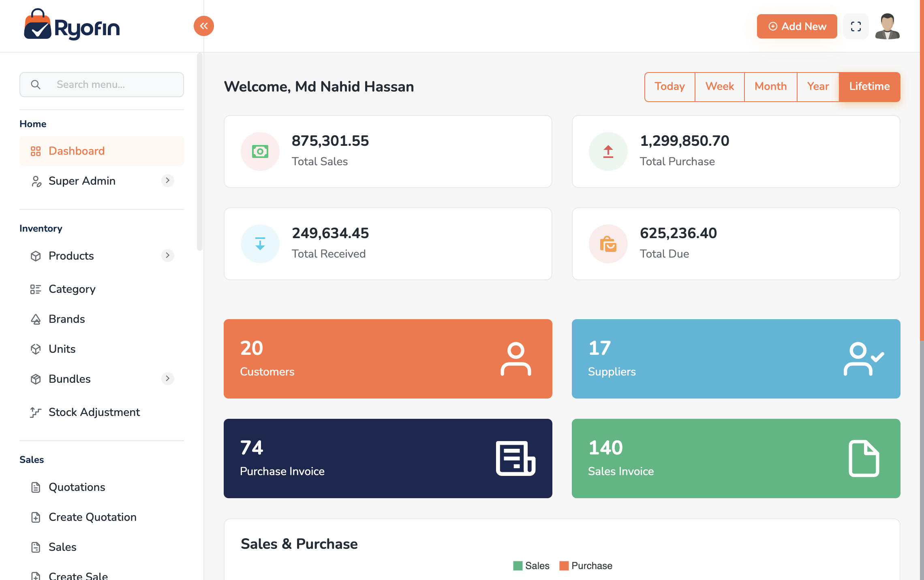Image resolution: width=924 pixels, height=580 pixels.
Task: Click the Suppliers user-check icon
Action: coord(864,359)
